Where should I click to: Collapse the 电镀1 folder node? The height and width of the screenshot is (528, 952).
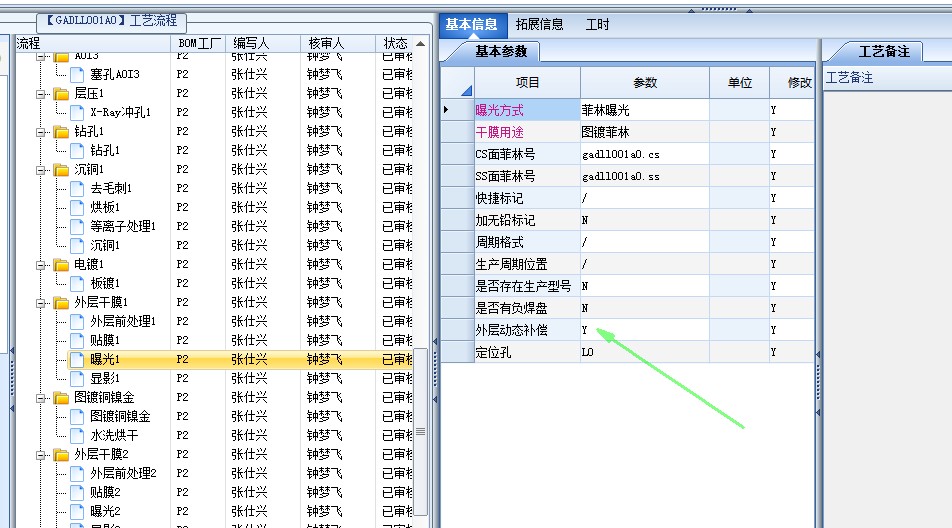[41, 265]
